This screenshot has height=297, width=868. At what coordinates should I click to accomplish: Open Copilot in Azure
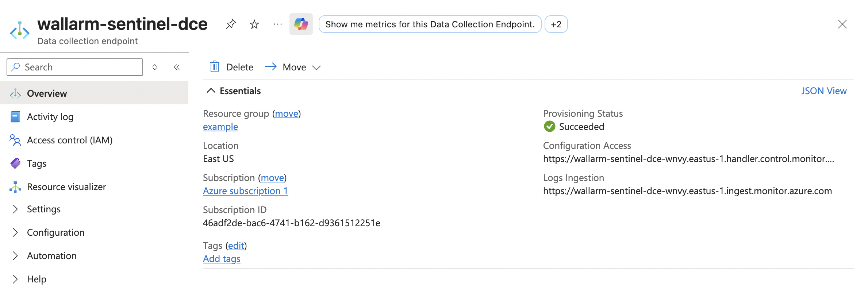click(301, 24)
